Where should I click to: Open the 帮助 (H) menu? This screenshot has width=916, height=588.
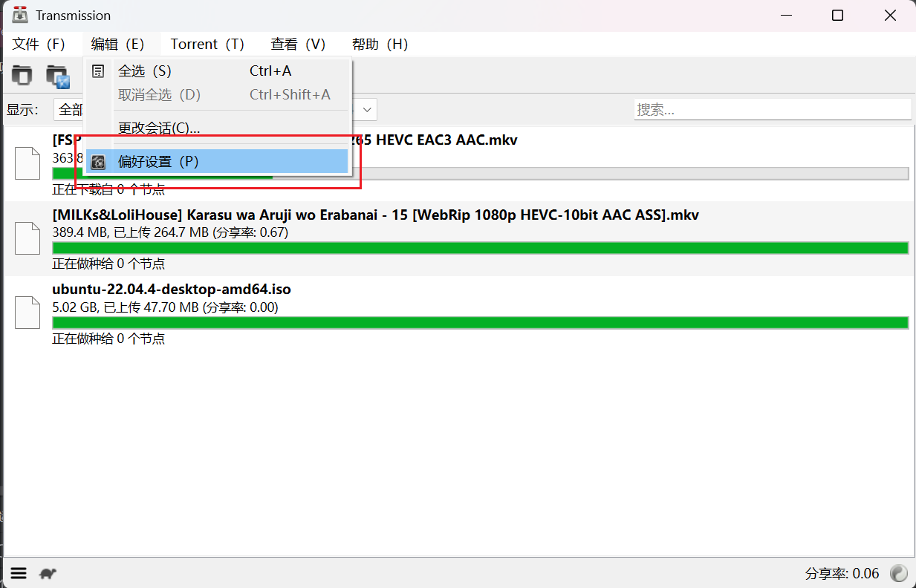tap(380, 45)
